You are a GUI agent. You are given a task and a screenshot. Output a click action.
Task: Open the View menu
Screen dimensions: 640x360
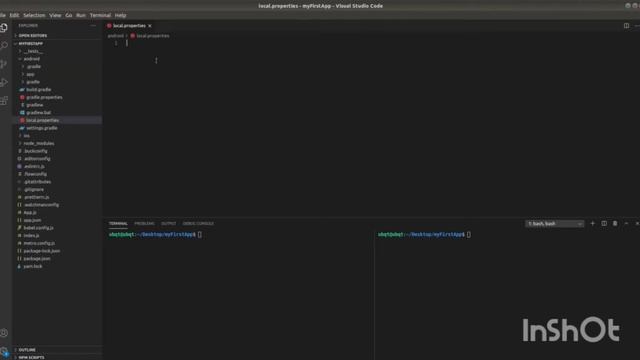pos(55,15)
